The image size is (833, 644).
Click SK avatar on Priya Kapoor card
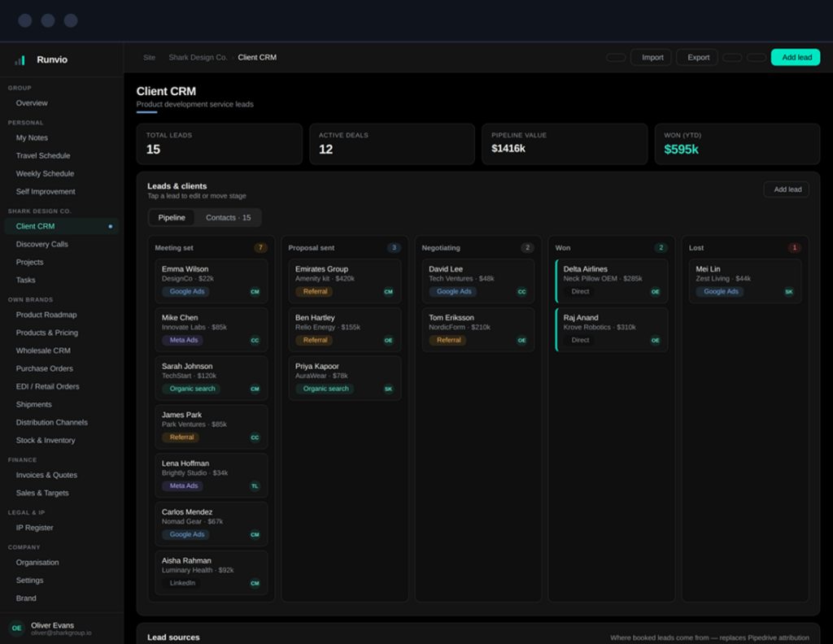[x=388, y=389]
